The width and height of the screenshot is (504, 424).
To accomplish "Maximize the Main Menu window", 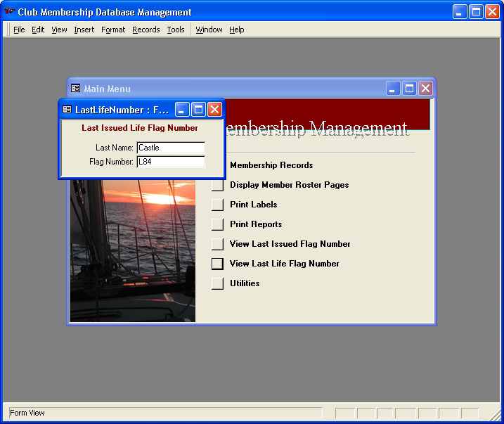I will click(x=409, y=89).
